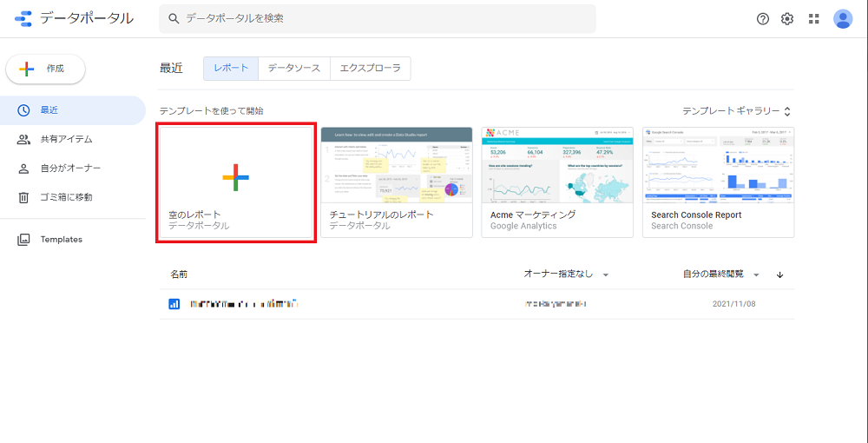Viewport: 868px width, 443px height.
Task: Click the search magnifier icon
Action: tap(174, 18)
